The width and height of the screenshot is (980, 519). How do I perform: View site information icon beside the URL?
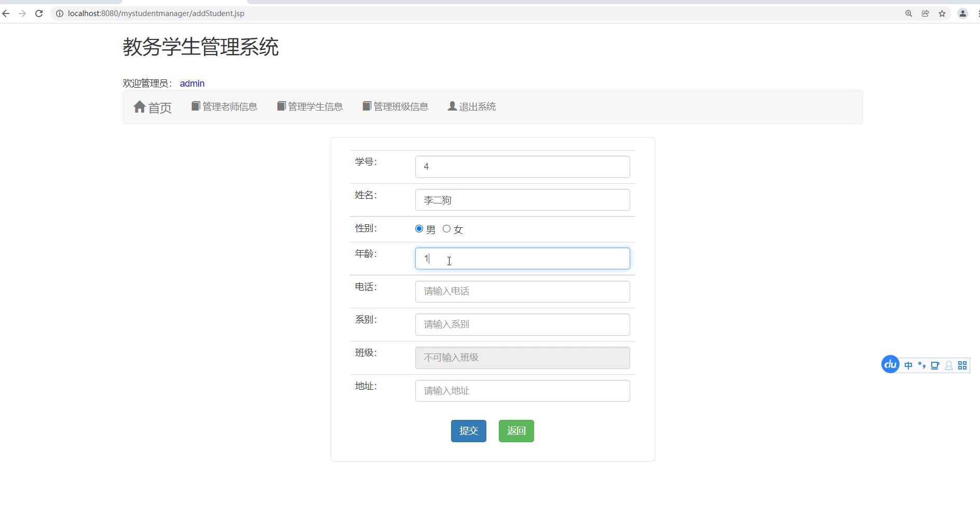(x=60, y=13)
